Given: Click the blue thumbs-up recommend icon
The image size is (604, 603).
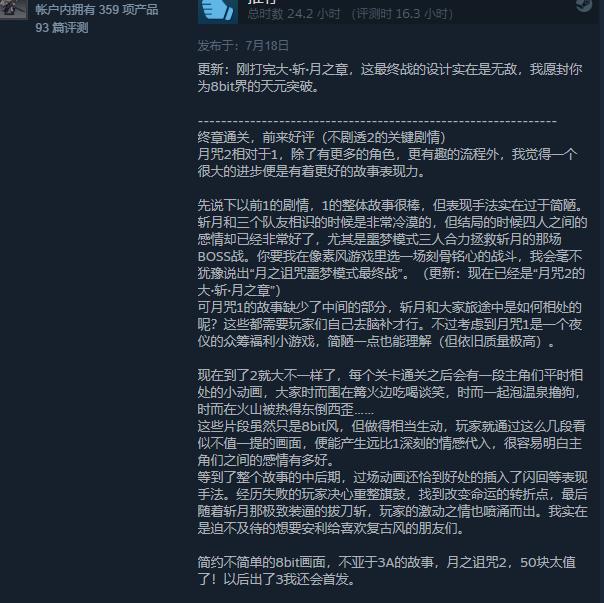Looking at the screenshot, I should (x=218, y=12).
